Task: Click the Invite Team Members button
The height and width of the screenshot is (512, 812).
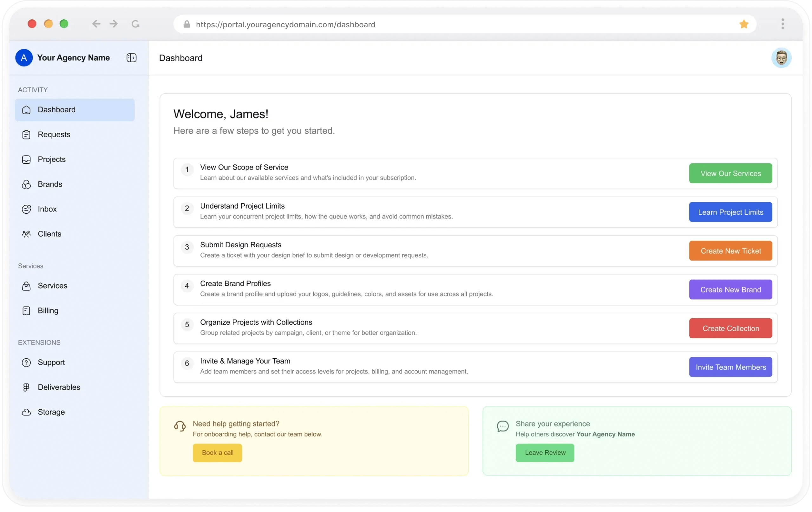Action: click(730, 367)
